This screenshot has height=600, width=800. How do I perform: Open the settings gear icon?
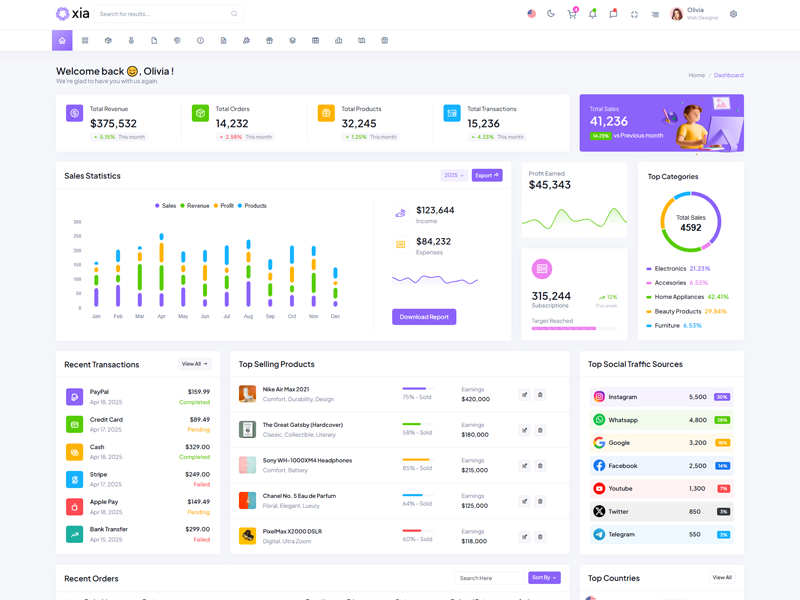tap(733, 14)
